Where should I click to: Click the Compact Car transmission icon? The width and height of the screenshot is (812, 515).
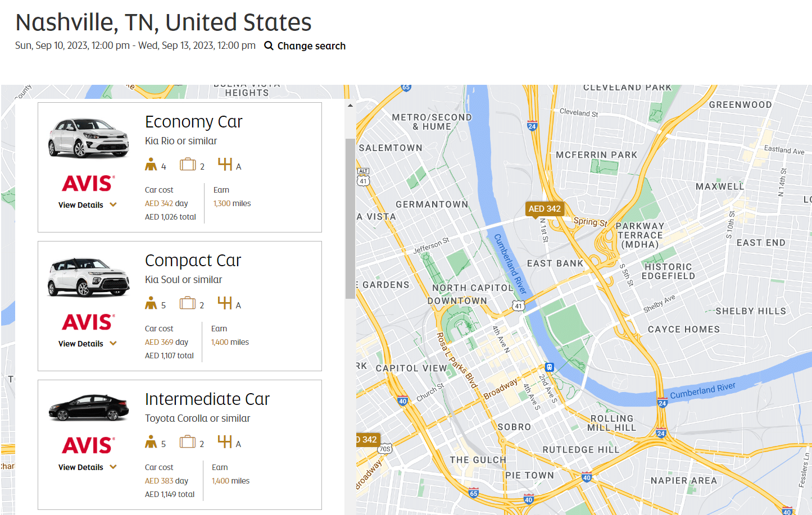(x=225, y=303)
